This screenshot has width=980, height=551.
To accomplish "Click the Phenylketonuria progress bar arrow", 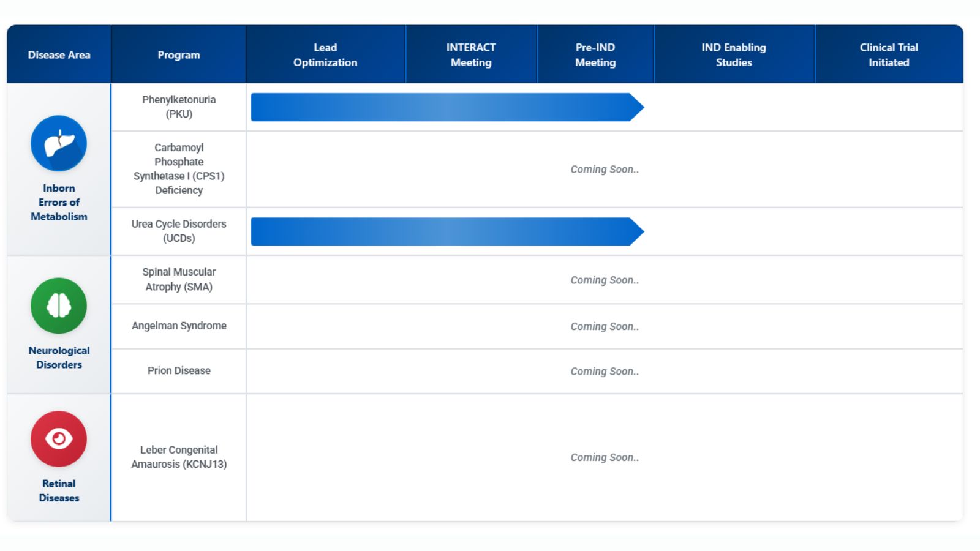I will click(447, 107).
